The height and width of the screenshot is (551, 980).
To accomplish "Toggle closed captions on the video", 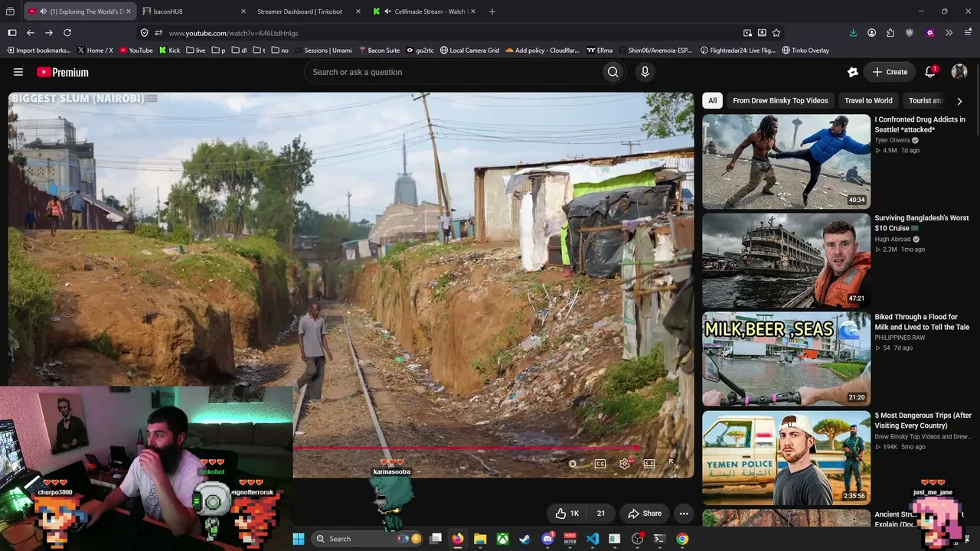I will point(600,464).
